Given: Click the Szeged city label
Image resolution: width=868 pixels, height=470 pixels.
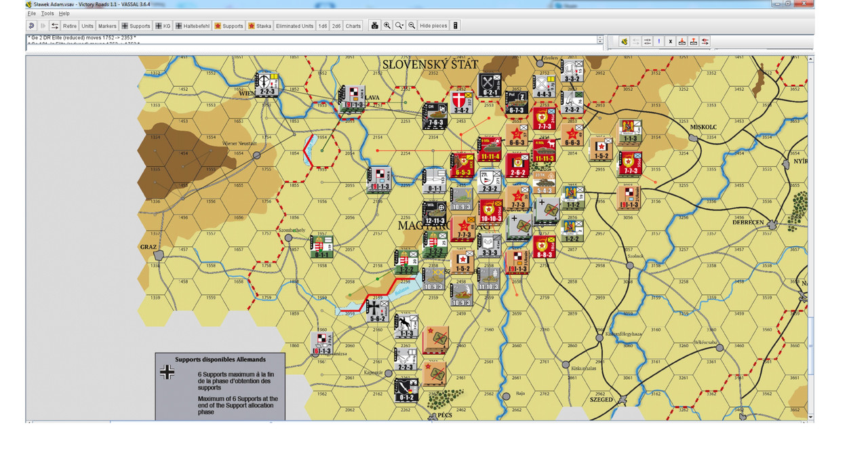Looking at the screenshot, I should point(601,400).
